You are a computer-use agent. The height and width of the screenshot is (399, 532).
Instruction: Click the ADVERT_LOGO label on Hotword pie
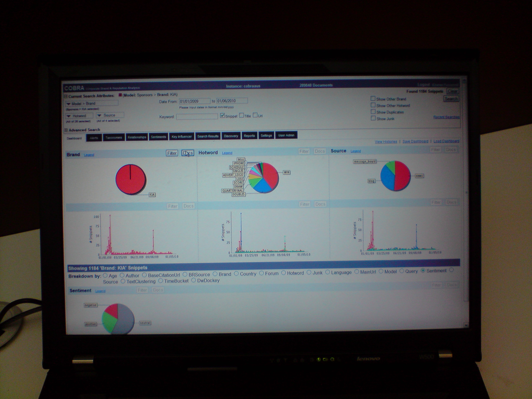(x=233, y=175)
